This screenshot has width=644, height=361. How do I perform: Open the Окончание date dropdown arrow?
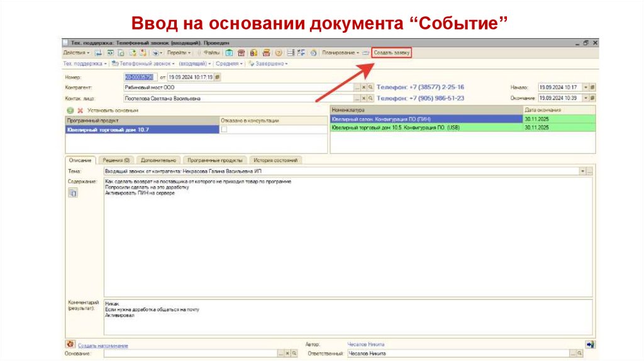586,98
